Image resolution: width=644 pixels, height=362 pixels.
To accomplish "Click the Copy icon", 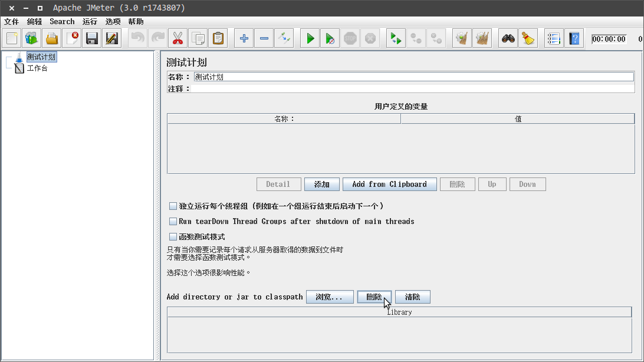I will (x=198, y=38).
